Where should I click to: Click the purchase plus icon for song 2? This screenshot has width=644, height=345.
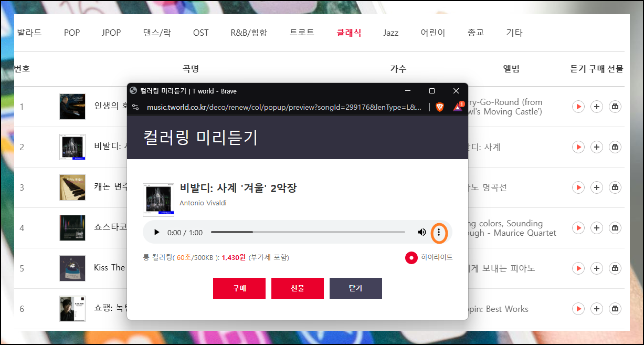(x=596, y=147)
